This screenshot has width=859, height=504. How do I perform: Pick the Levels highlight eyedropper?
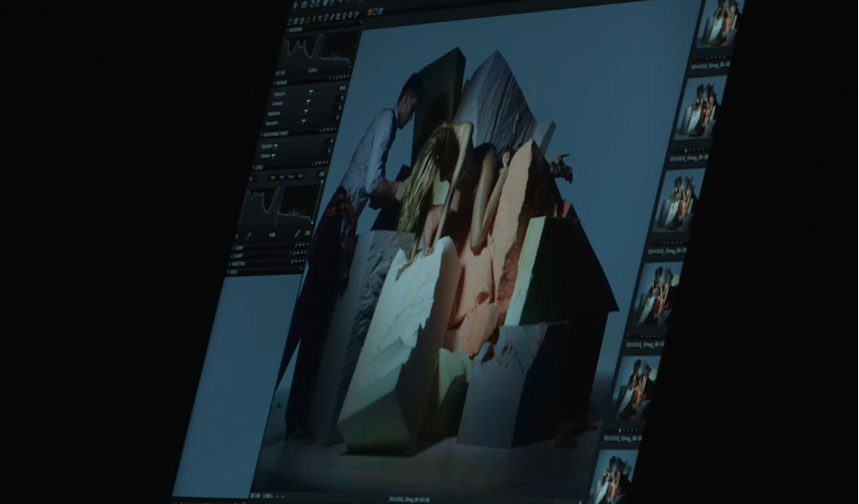[x=297, y=234]
